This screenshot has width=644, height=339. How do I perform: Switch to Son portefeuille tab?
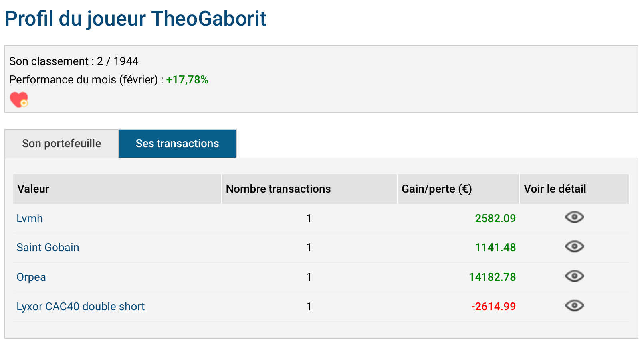click(x=61, y=144)
